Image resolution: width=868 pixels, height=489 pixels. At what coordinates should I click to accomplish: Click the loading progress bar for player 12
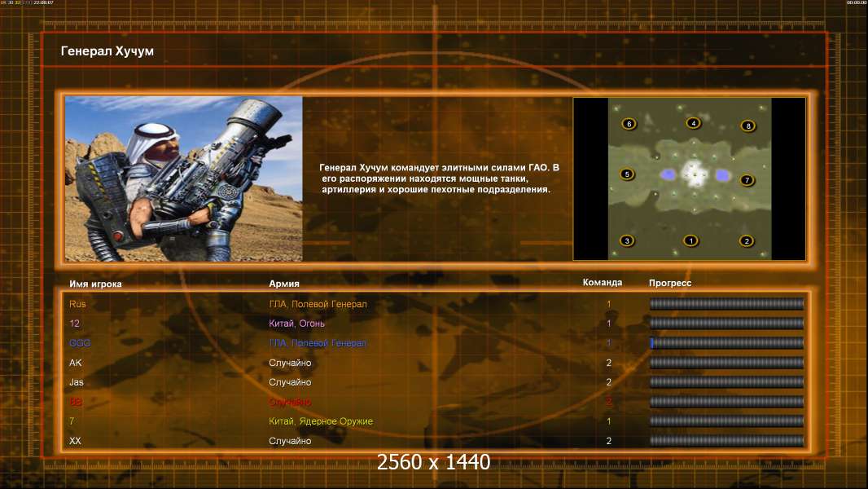[726, 323]
